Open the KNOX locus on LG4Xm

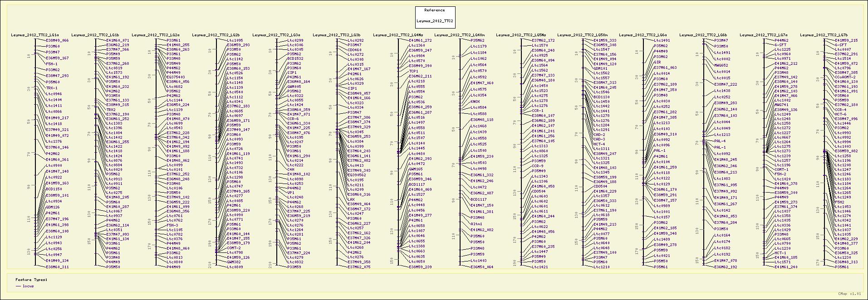[475, 102]
